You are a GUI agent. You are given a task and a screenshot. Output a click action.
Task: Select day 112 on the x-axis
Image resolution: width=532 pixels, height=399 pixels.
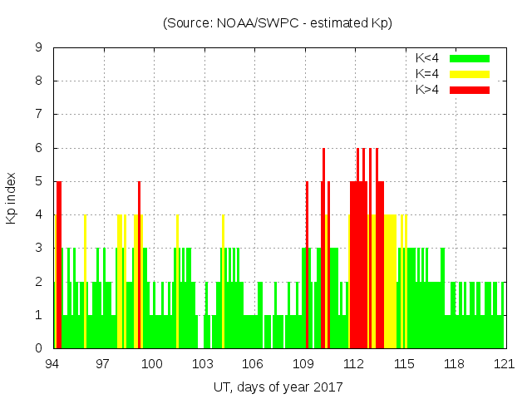click(x=354, y=364)
